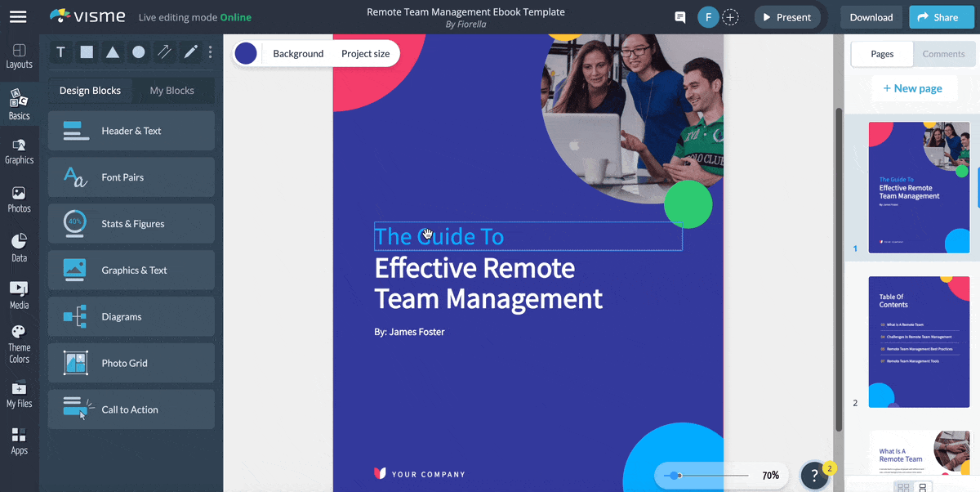Click the add collaborator plus icon
The height and width of the screenshot is (492, 980).
point(731,17)
